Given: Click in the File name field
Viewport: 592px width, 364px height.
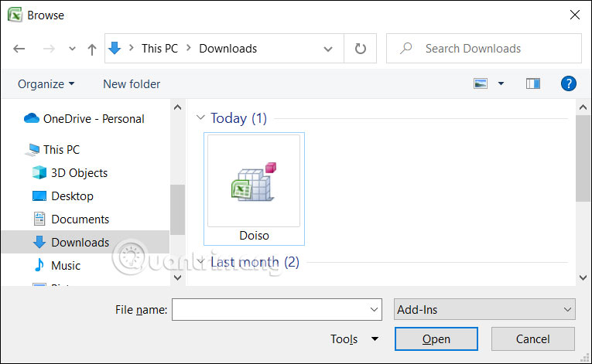Looking at the screenshot, I should coord(269,310).
